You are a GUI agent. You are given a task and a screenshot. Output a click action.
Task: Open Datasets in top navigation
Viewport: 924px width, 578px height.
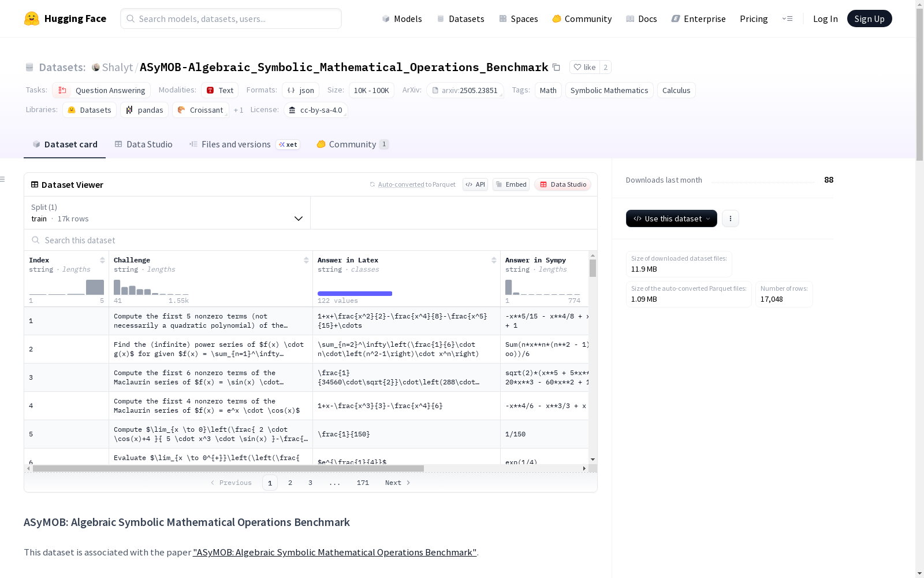point(460,18)
